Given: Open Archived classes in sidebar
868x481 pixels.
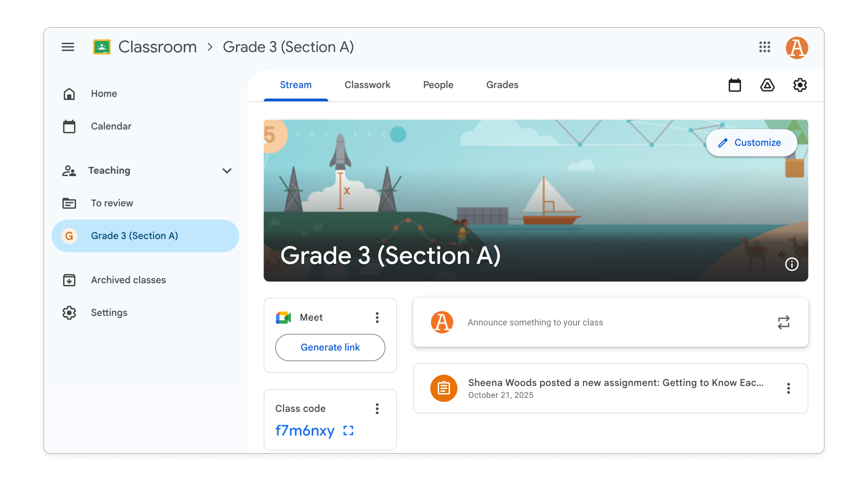Looking at the screenshot, I should click(x=128, y=280).
